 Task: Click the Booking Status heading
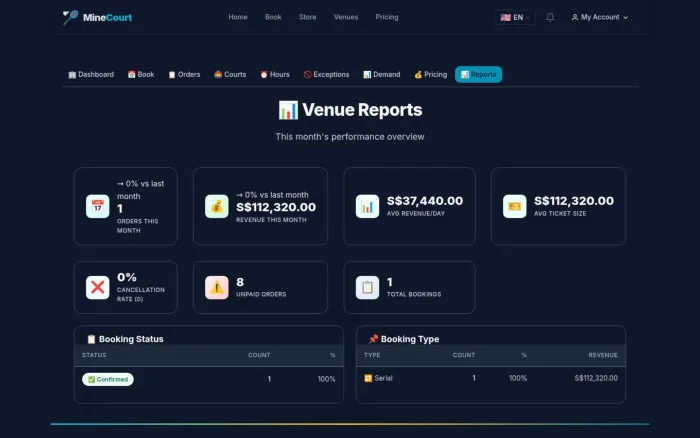(131, 339)
